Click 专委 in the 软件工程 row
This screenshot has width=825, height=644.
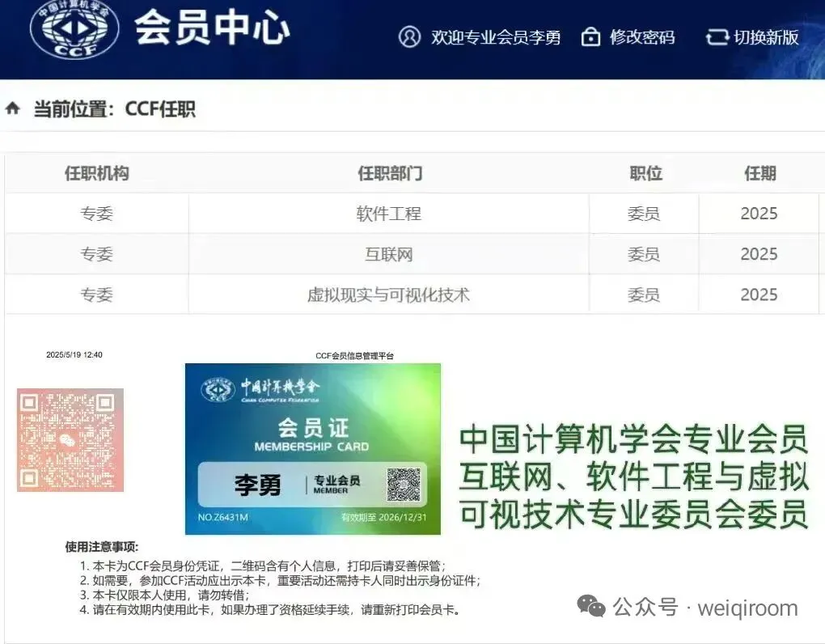pos(97,214)
